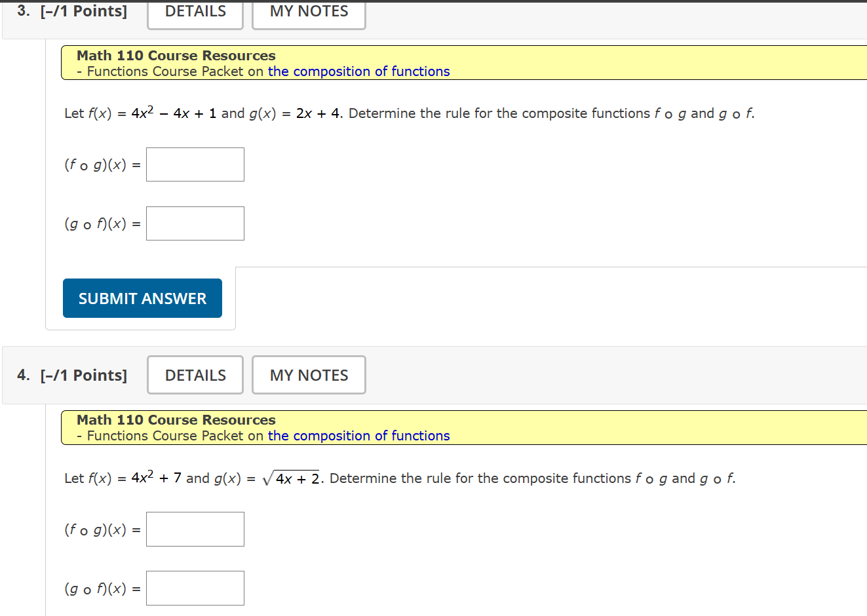Click the (f o g)(x) answer box in question 3
867x616 pixels.
click(195, 164)
